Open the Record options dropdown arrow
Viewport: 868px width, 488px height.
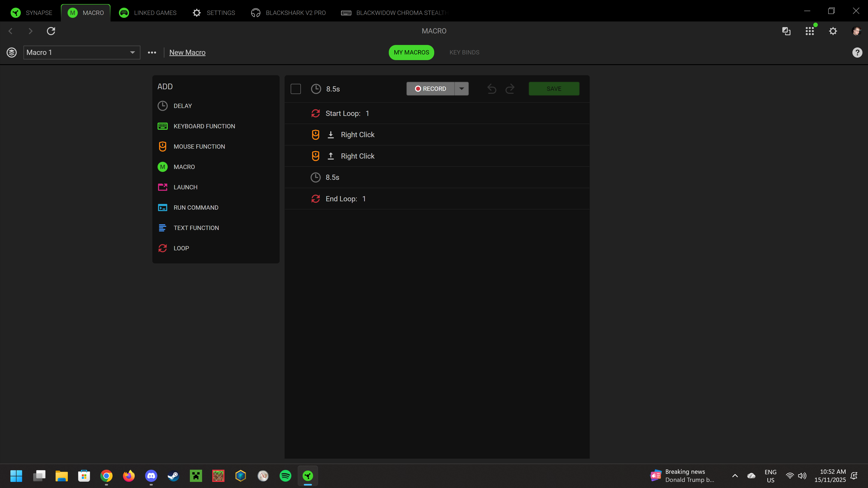461,89
